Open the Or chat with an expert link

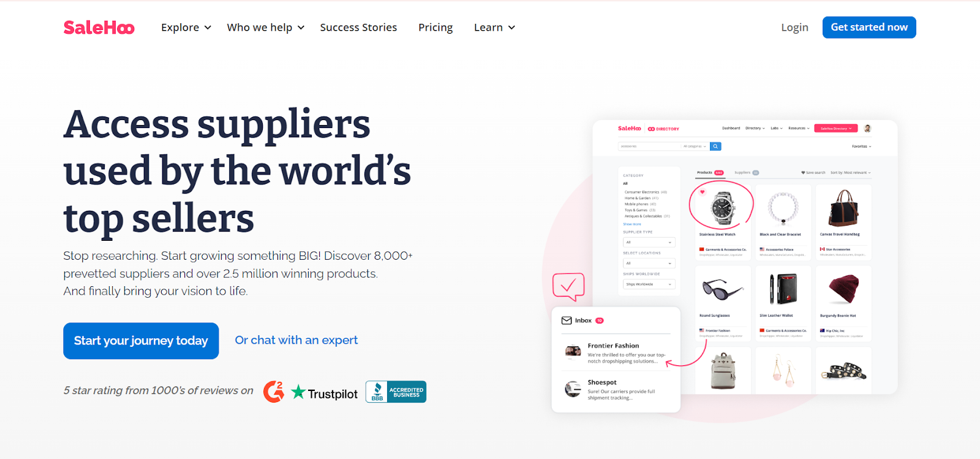296,340
